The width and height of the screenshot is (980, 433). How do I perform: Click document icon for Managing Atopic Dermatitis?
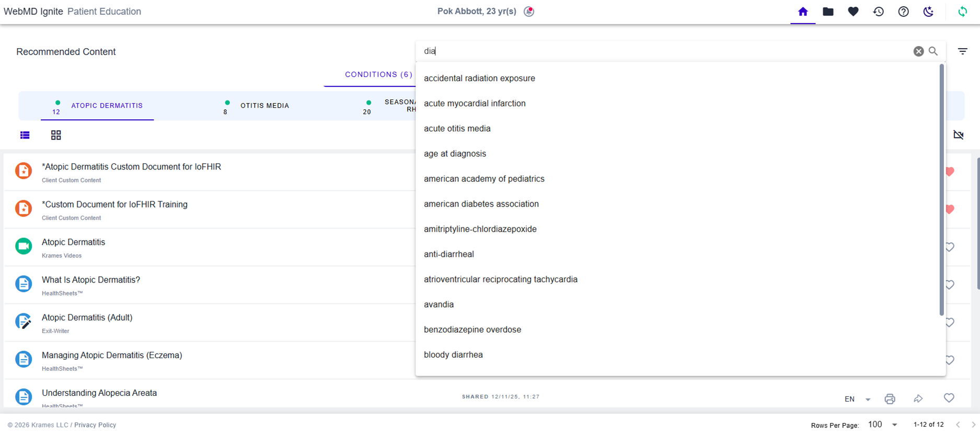pyautogui.click(x=24, y=359)
